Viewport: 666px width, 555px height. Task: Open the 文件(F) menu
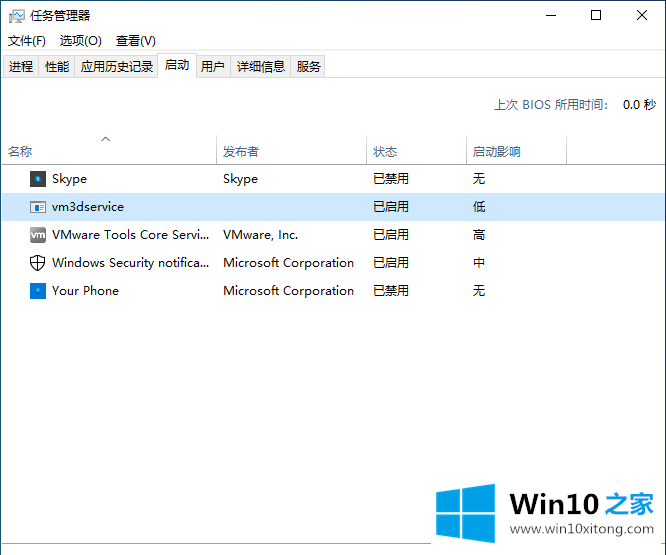27,41
